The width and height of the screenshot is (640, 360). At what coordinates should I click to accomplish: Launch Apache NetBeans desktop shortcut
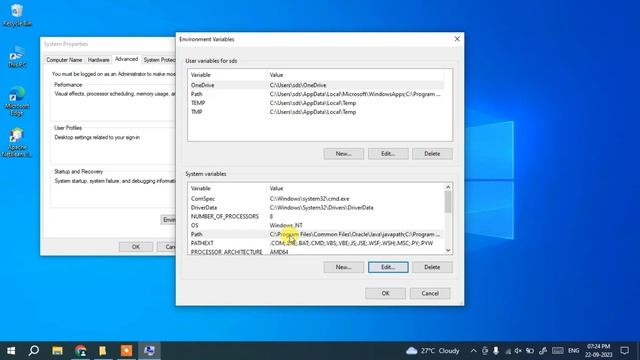click(17, 143)
